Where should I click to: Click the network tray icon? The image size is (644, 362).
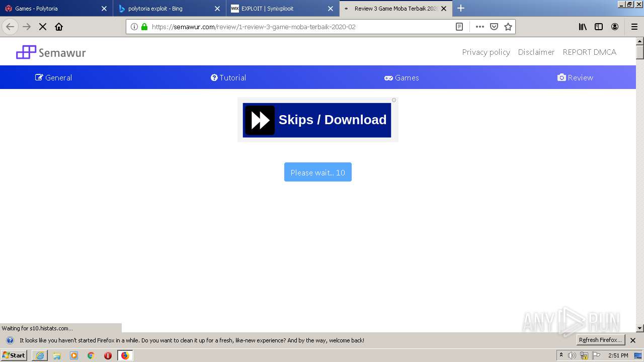[584, 355]
